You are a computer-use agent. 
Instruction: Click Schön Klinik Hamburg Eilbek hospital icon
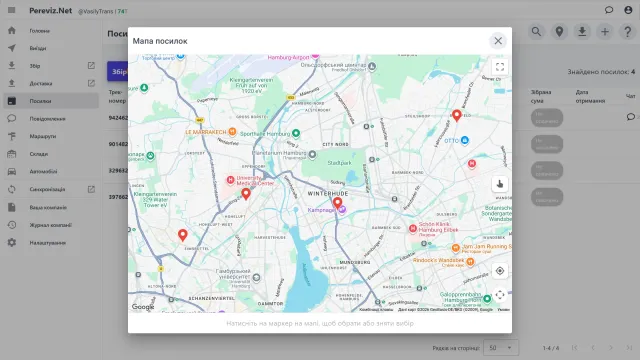click(x=413, y=228)
